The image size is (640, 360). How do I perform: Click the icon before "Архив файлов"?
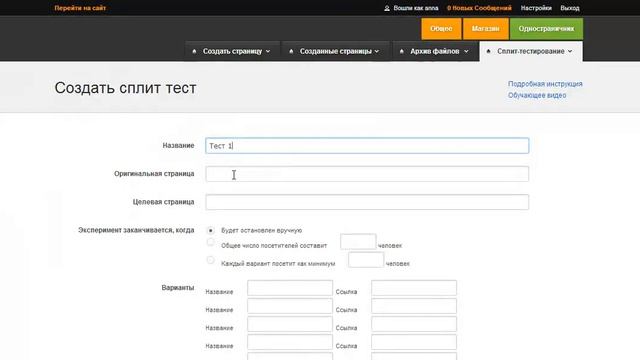pyautogui.click(x=402, y=51)
